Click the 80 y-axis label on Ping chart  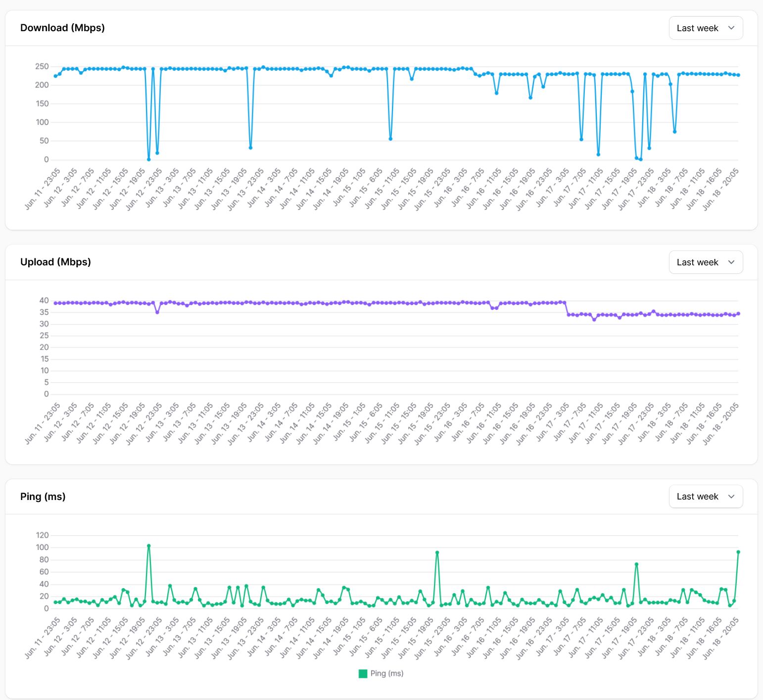pos(44,559)
